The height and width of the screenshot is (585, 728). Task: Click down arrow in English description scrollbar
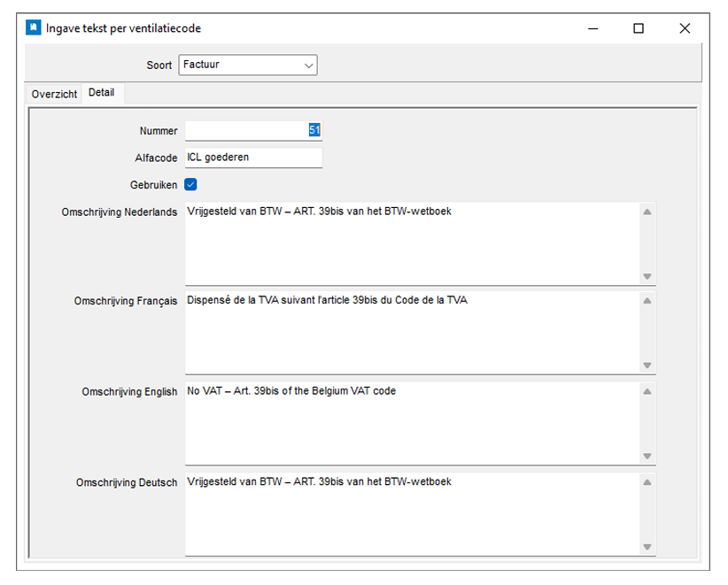click(647, 456)
